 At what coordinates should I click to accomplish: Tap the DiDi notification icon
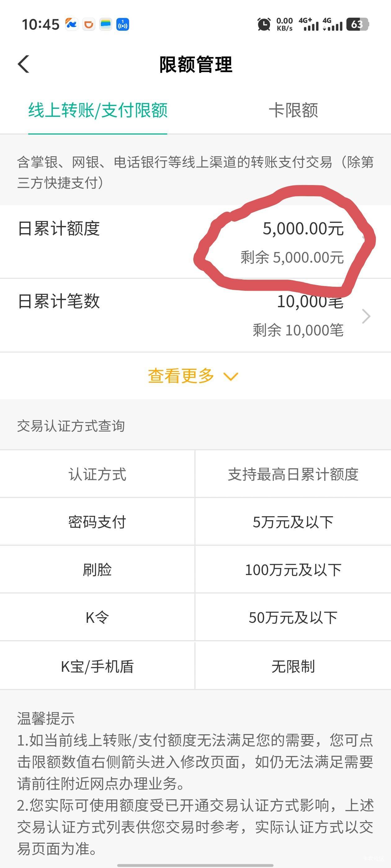tap(89, 24)
